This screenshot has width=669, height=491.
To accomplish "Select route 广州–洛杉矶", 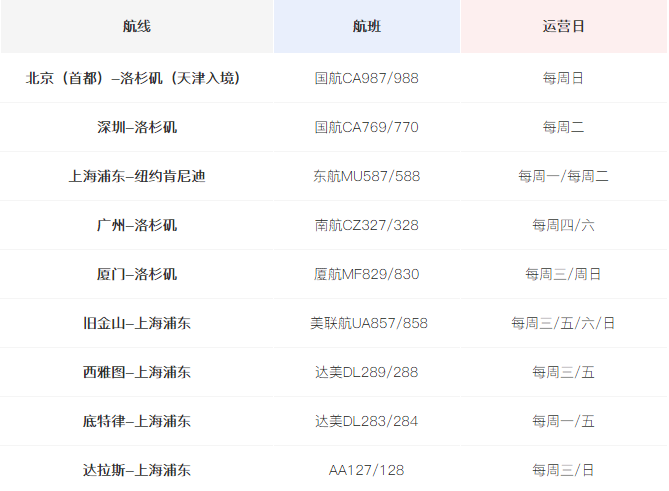I will [x=137, y=225].
